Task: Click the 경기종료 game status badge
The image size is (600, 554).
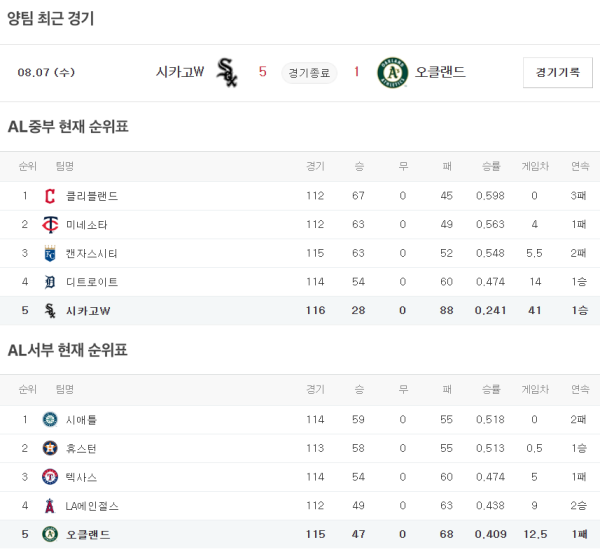Action: [x=309, y=72]
